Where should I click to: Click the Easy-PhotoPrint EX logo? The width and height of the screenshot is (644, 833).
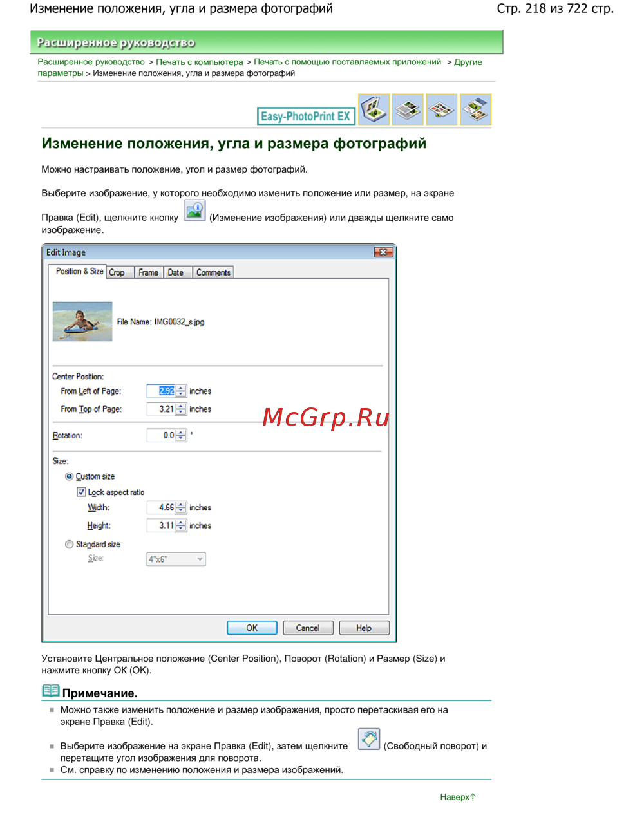pos(306,116)
